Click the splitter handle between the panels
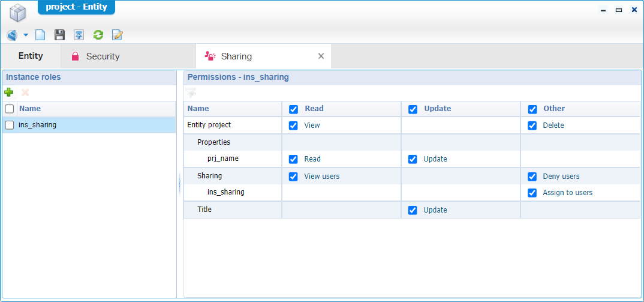Image resolution: width=644 pixels, height=302 pixels. click(179, 185)
